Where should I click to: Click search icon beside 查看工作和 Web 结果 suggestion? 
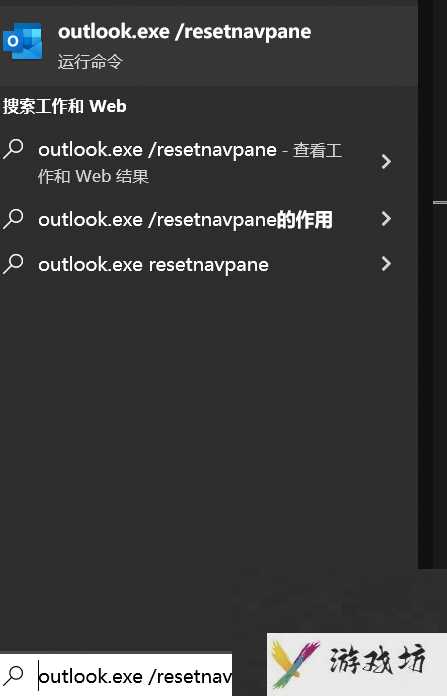pyautogui.click(x=13, y=149)
